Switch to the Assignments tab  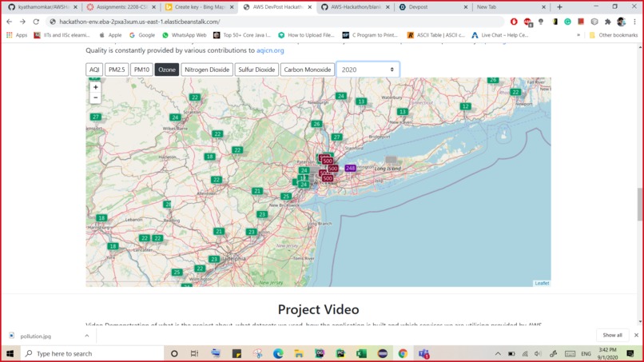122,7
